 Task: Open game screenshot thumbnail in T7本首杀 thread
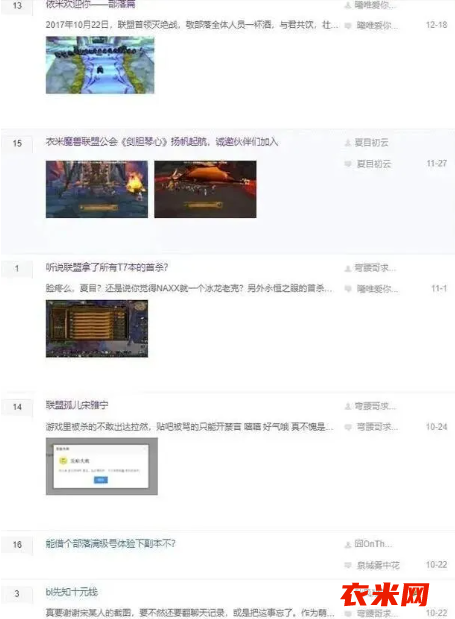97,328
